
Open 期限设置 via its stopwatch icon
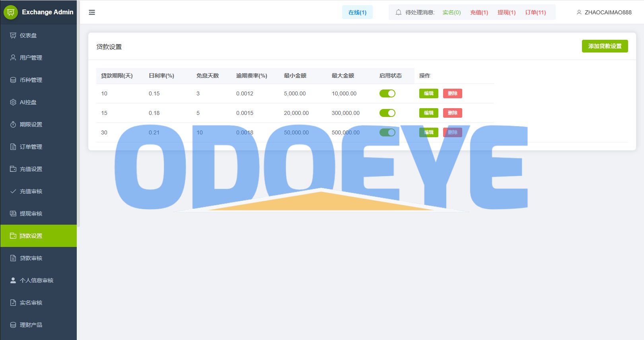click(13, 124)
